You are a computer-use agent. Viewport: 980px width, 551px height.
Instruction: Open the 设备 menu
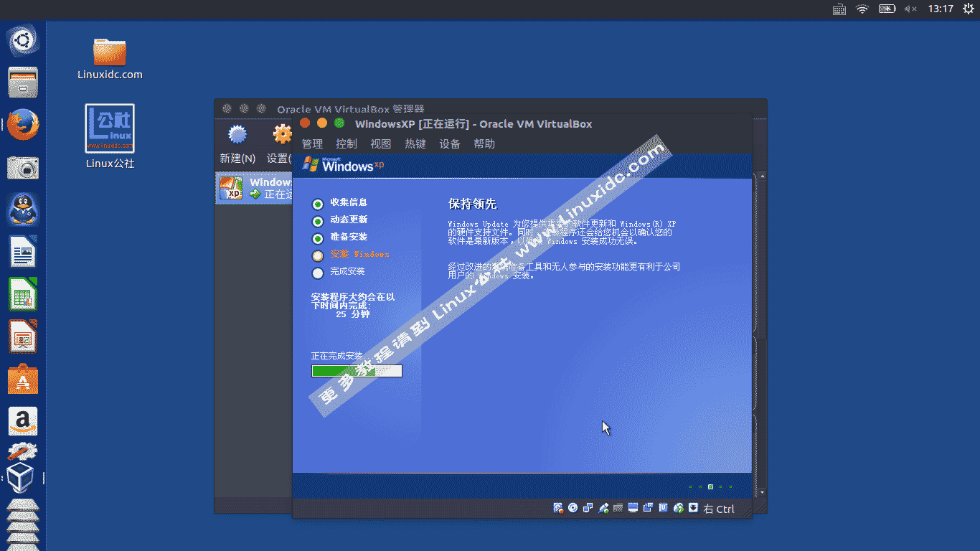coord(450,143)
